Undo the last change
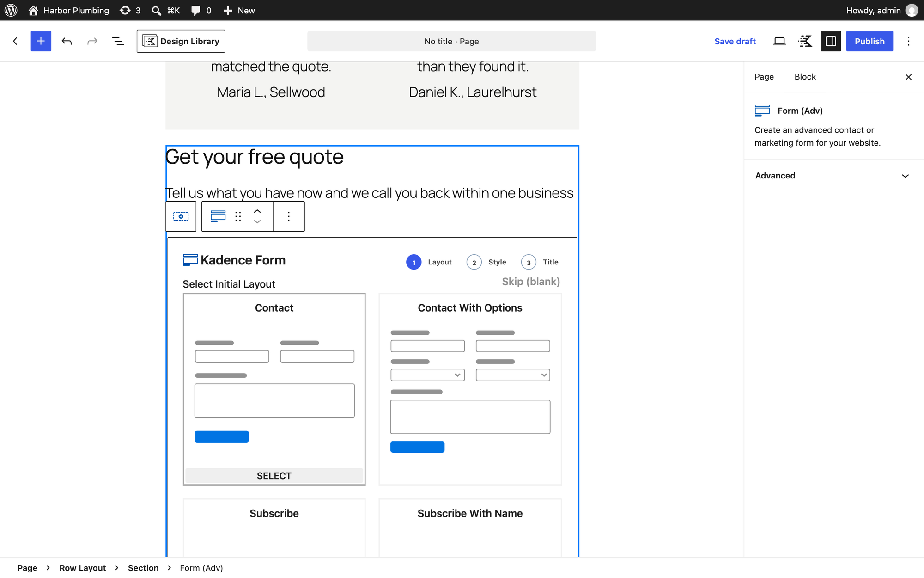 (67, 41)
